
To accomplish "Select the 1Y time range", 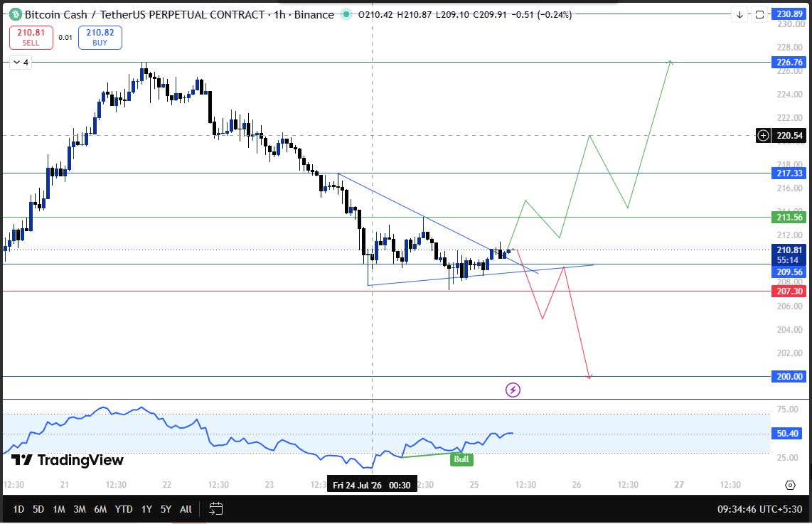I will click(146, 510).
